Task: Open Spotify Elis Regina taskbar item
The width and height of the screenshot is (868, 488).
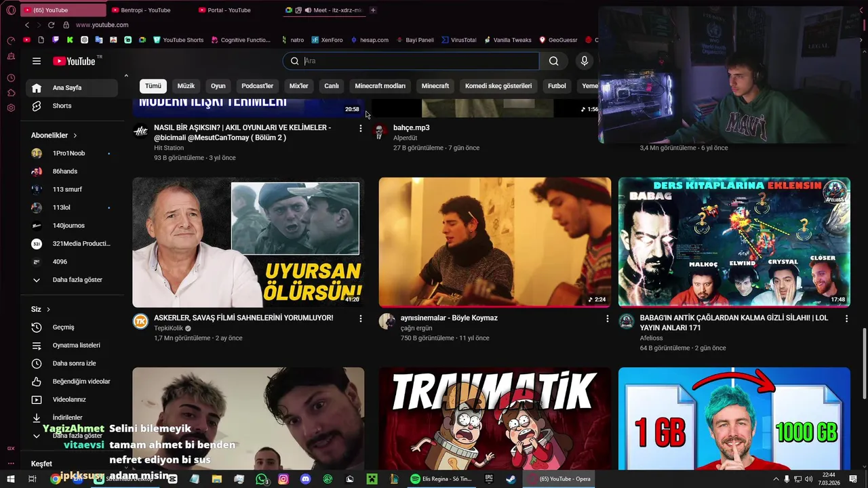Action: tap(441, 479)
